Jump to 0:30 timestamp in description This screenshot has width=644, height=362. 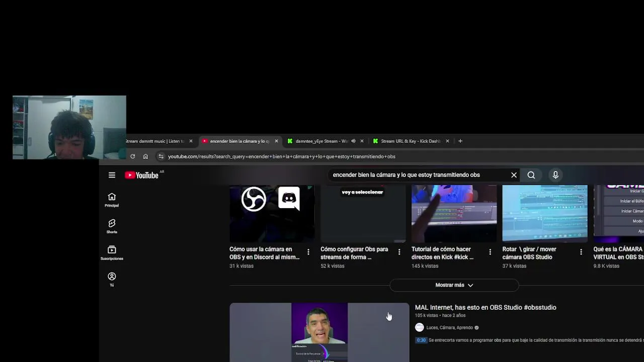click(421, 340)
